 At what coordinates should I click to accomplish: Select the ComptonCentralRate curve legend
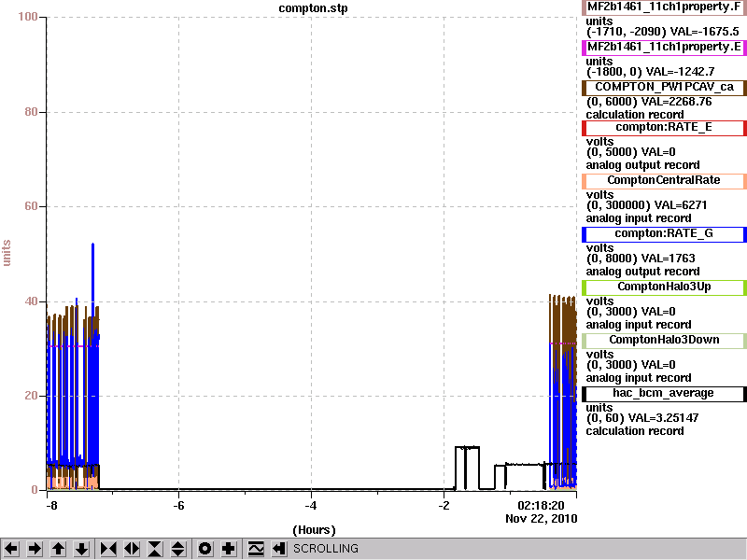pos(664,180)
